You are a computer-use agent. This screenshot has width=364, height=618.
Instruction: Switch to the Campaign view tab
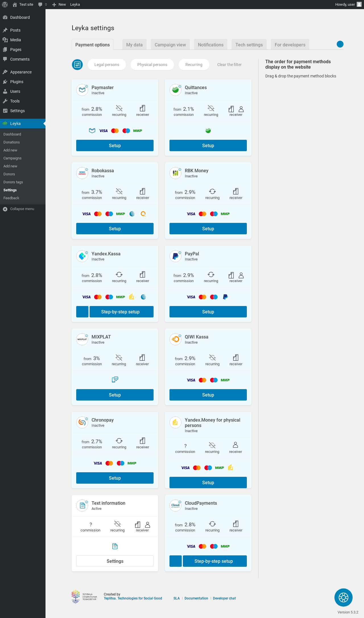pos(170,45)
